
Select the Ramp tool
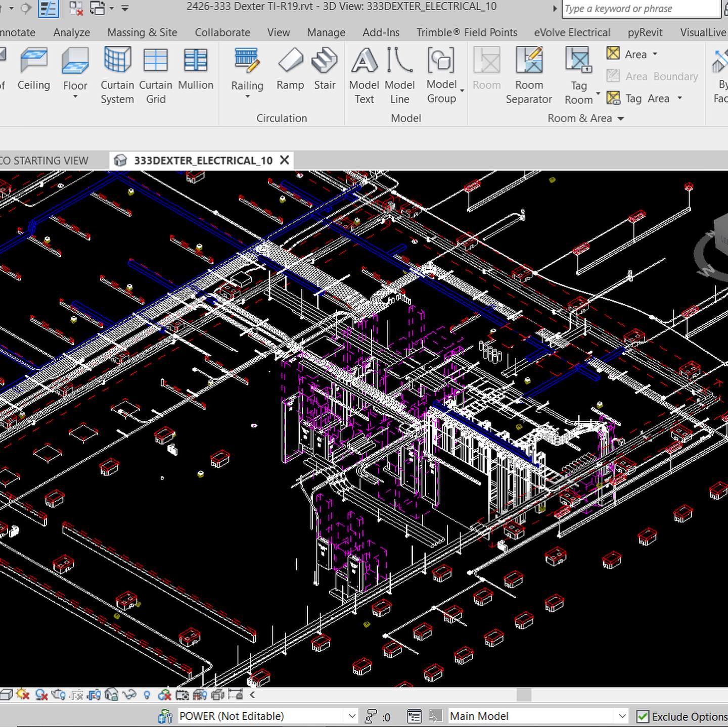[290, 69]
